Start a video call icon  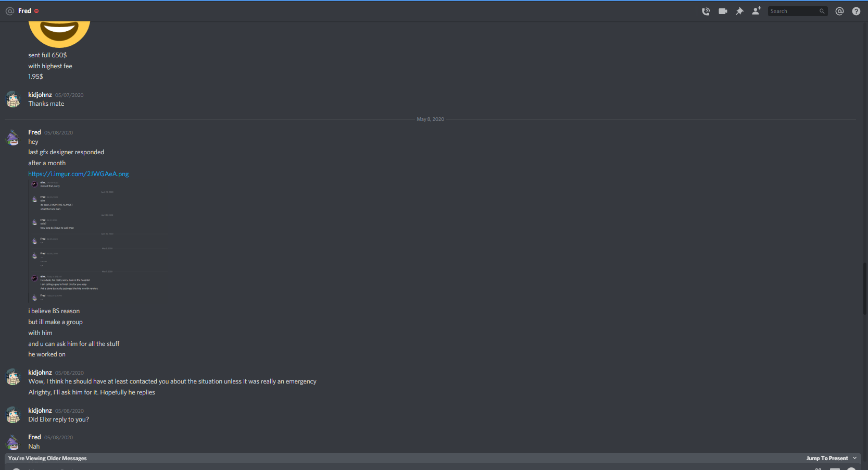(723, 11)
